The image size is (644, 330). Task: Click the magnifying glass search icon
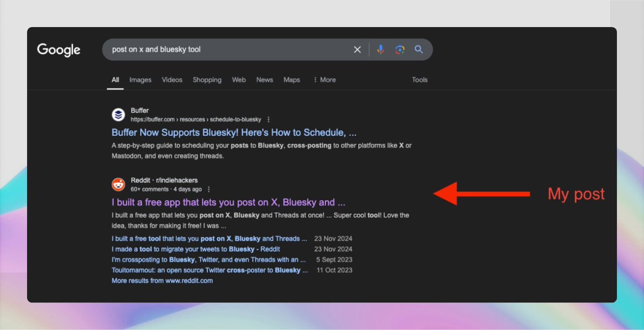(419, 49)
